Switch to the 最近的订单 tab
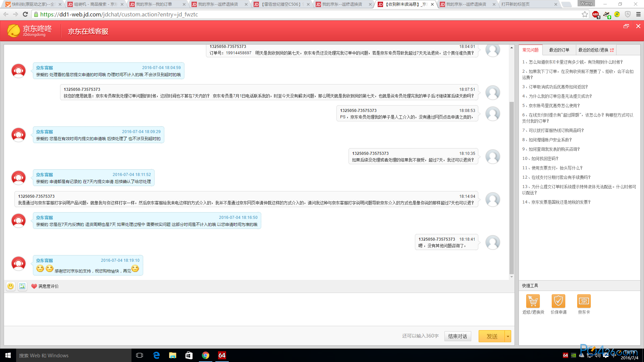This screenshot has width=644, height=362. click(x=559, y=50)
